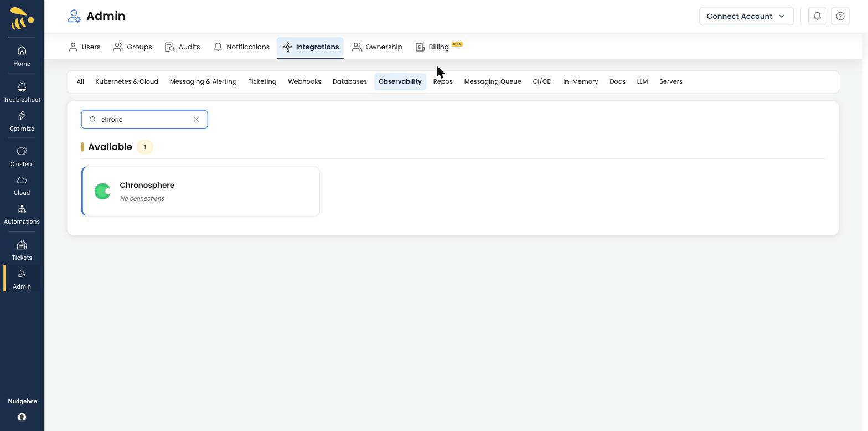Viewport: 868px width, 431px height.
Task: Filter by Messaging & Alerting
Action: 203,81
